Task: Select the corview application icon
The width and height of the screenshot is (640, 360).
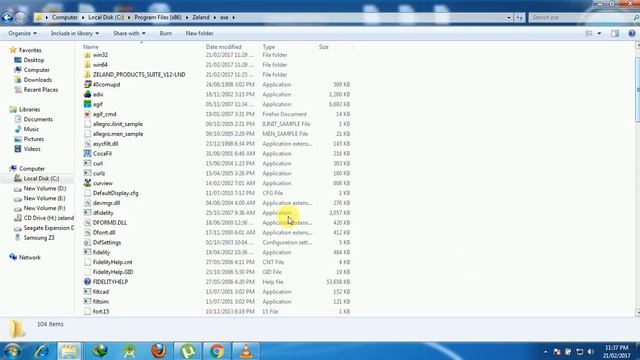Action: (x=87, y=183)
